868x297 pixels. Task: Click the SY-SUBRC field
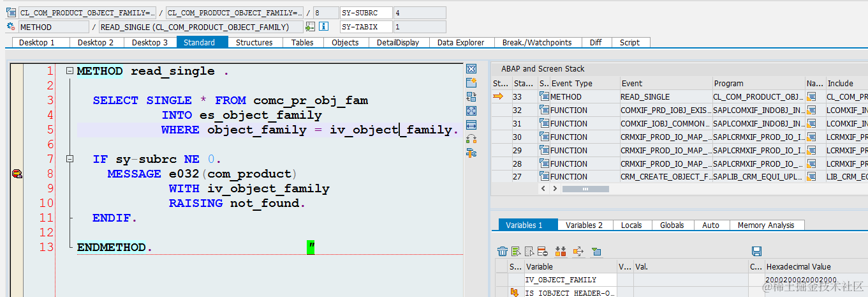tap(365, 13)
